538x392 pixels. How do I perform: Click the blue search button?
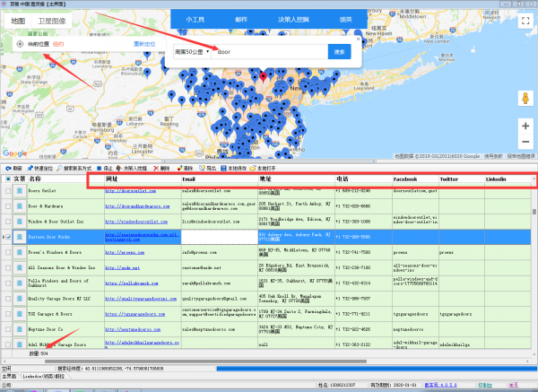[340, 52]
